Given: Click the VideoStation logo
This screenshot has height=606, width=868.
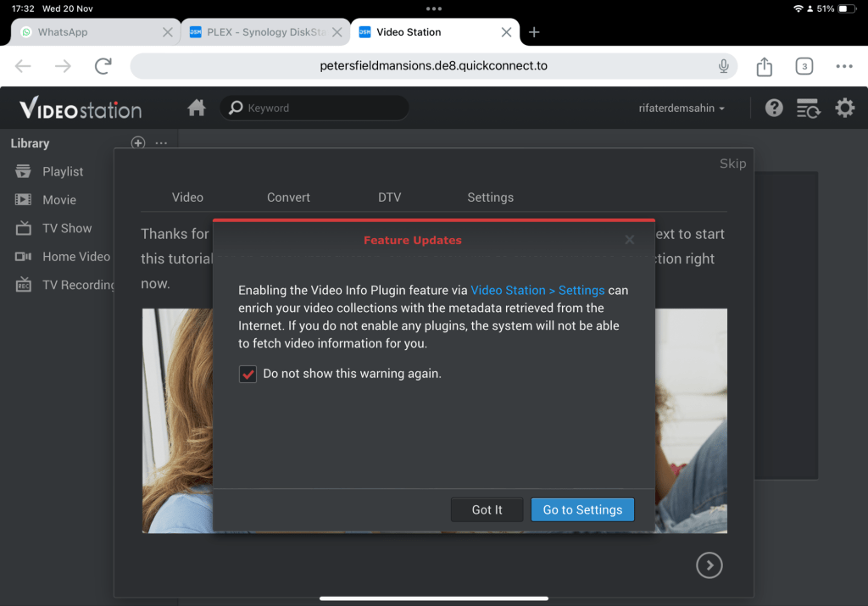Looking at the screenshot, I should coord(81,108).
